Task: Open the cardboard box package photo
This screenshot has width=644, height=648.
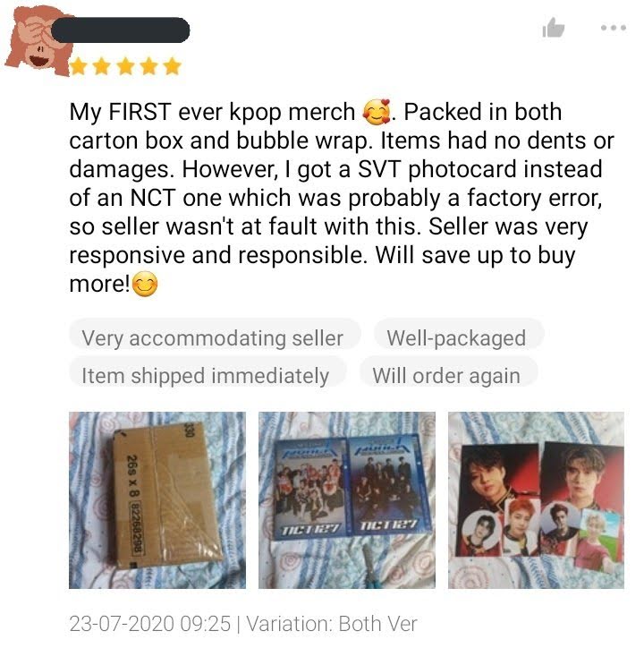Action: 157,500
